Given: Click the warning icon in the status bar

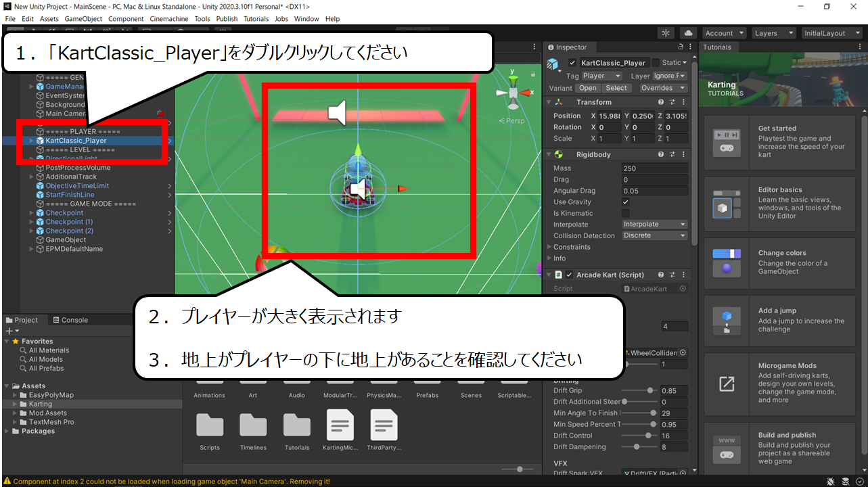Looking at the screenshot, I should [7, 481].
